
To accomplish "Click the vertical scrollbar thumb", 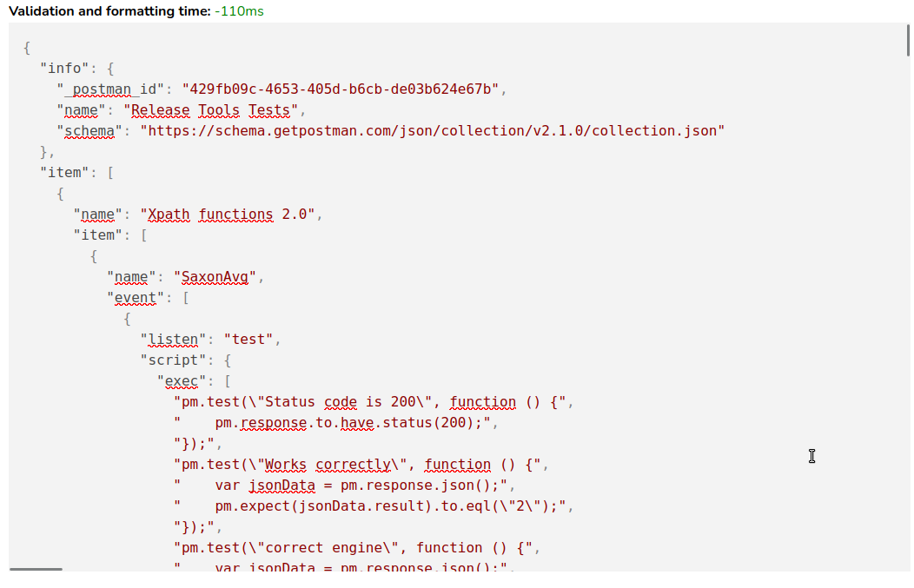I will [x=908, y=41].
